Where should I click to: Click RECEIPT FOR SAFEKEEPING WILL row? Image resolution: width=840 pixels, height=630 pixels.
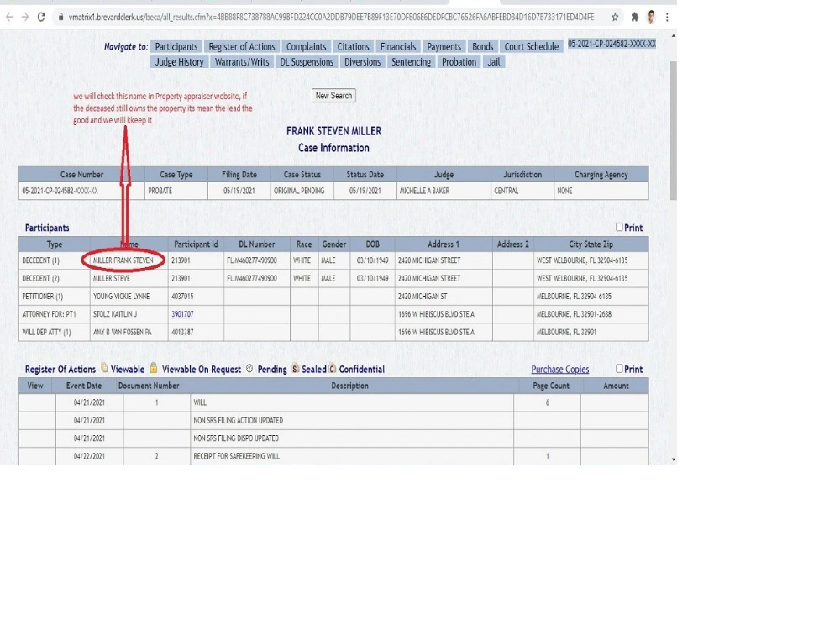pos(333,456)
